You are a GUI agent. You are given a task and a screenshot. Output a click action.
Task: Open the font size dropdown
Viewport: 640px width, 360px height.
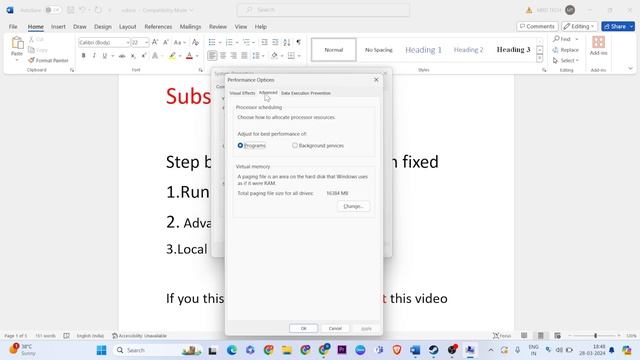[x=146, y=42]
